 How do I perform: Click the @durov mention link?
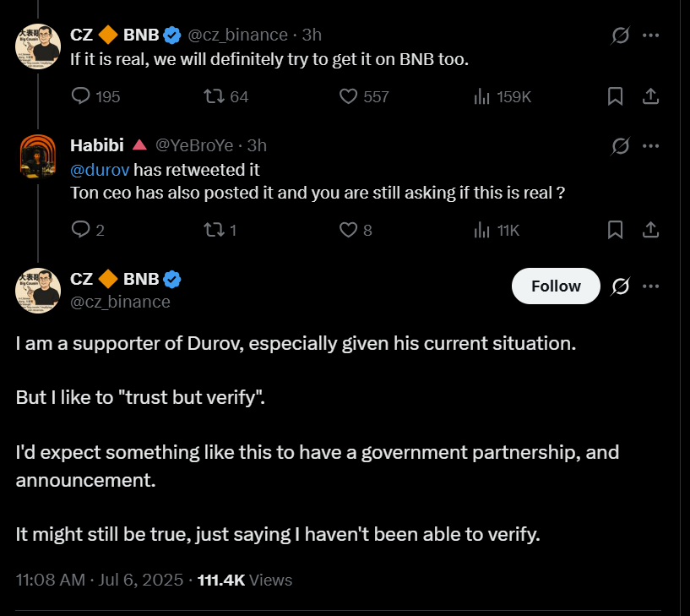point(100,169)
